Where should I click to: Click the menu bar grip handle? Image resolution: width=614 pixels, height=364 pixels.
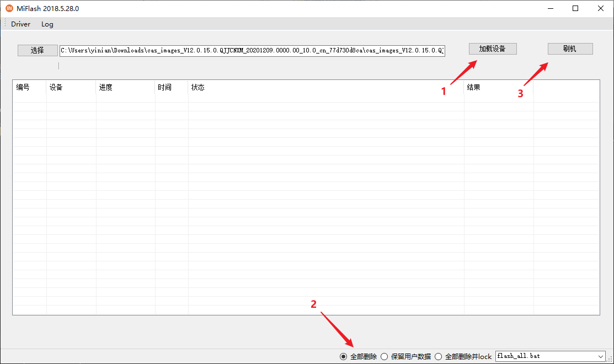click(x=5, y=23)
